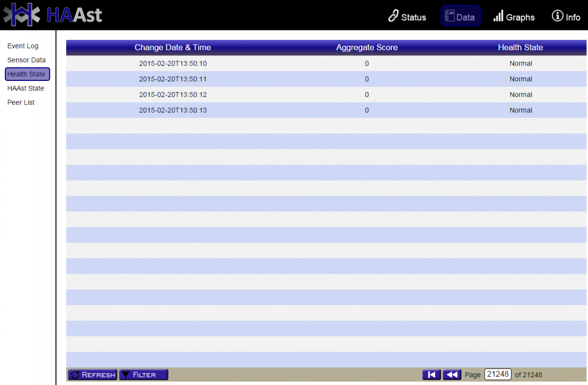Screen dimensions: 588x385
Task: Jump to first page using skip-back icon
Action: (431, 374)
